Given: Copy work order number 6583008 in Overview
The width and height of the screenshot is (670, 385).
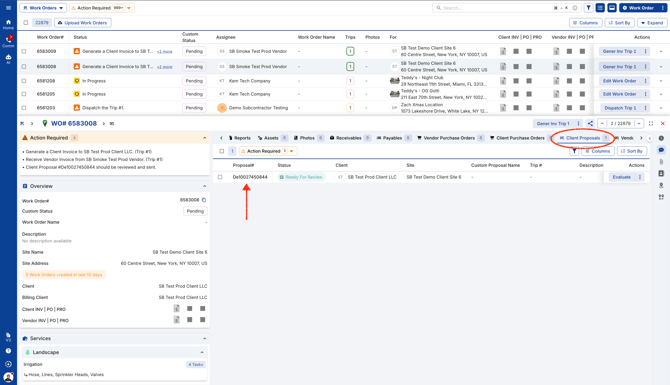Looking at the screenshot, I should (204, 200).
